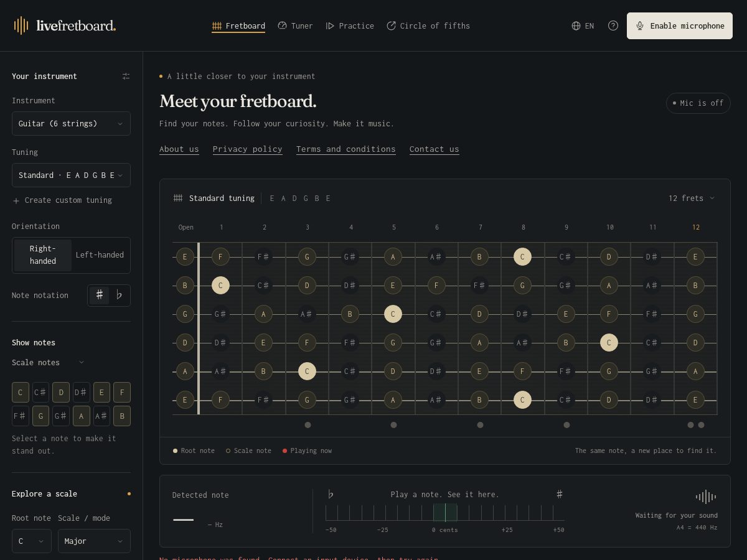Click open G string note marker
747x560 pixels.
[x=185, y=314]
